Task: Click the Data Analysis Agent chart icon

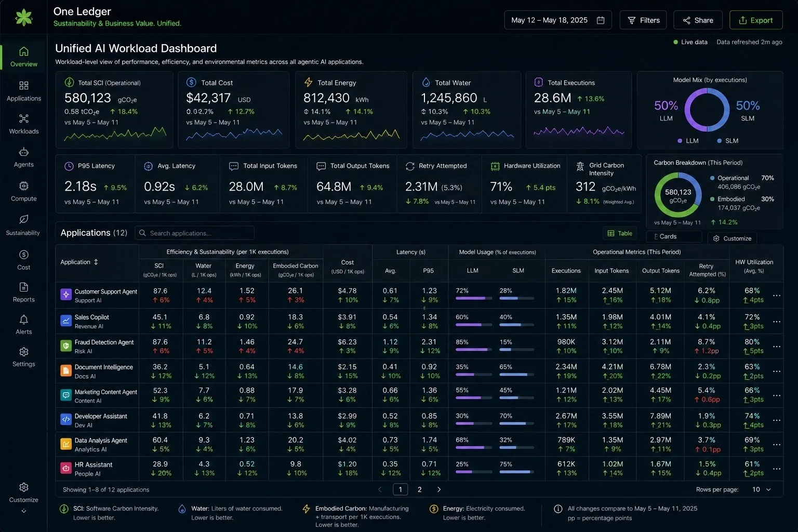Action: point(66,444)
